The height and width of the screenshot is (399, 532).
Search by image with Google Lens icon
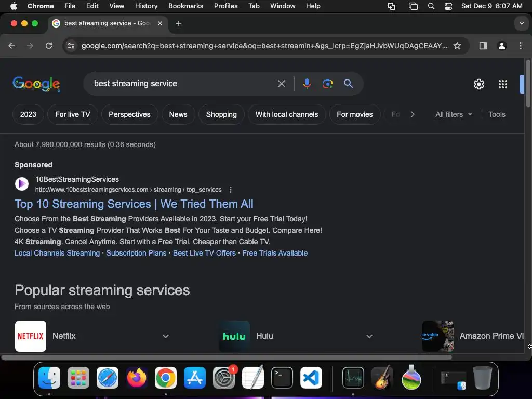click(x=327, y=84)
